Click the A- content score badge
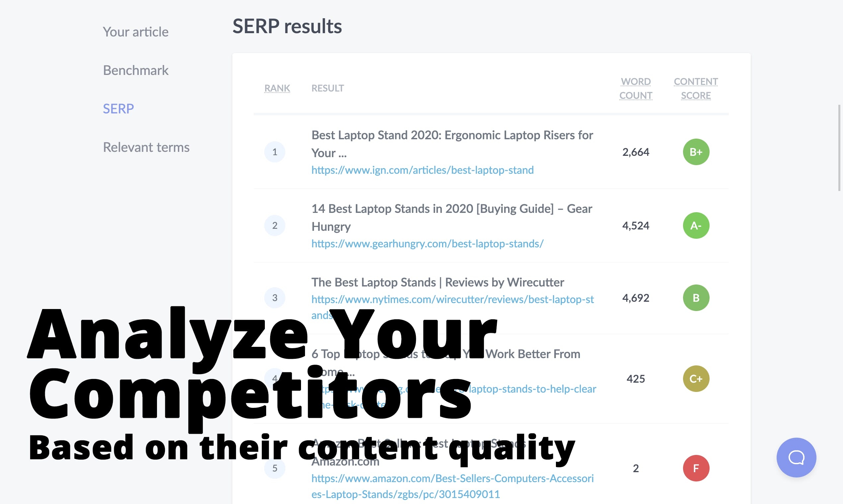Viewport: 843px width, 504px height. (x=696, y=225)
